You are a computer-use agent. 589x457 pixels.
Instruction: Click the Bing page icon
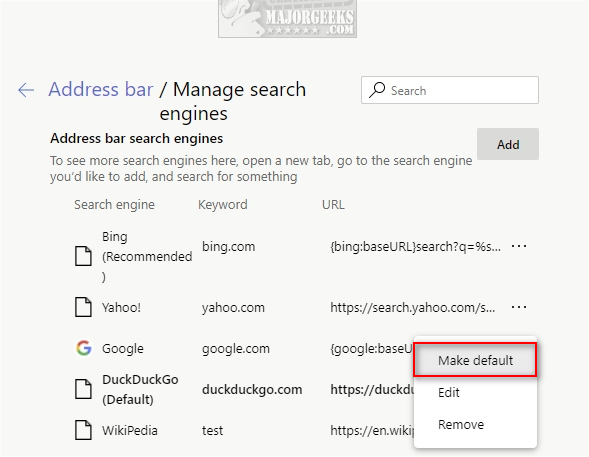click(x=83, y=256)
